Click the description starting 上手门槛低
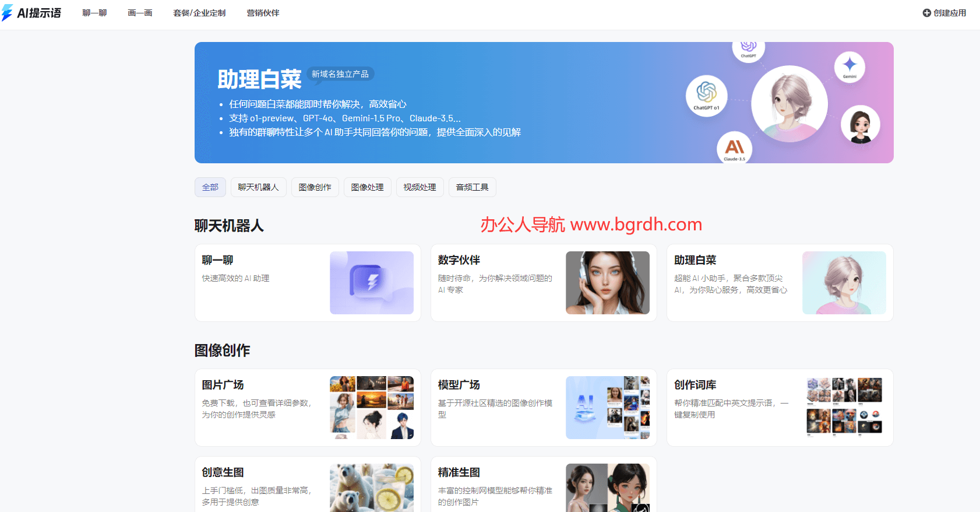The width and height of the screenshot is (980, 512). [257, 496]
